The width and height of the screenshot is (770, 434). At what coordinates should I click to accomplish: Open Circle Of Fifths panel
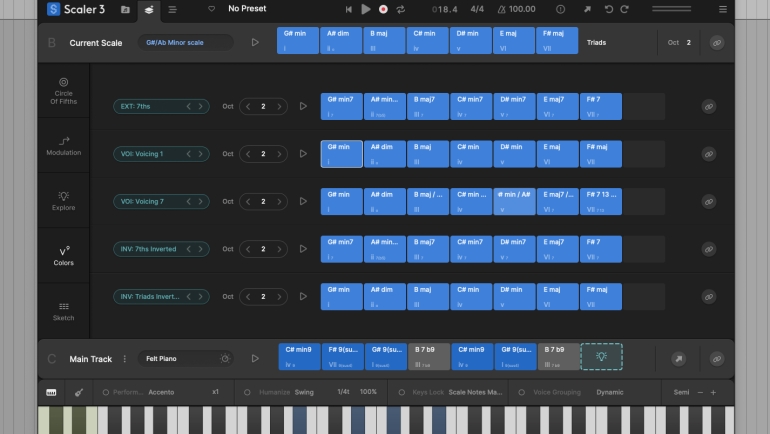click(x=63, y=91)
